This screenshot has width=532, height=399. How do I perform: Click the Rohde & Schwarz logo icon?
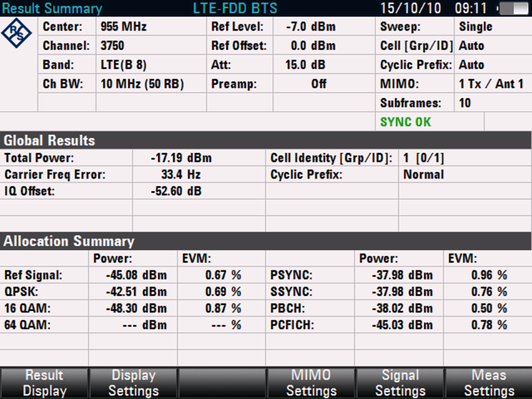pyautogui.click(x=17, y=33)
